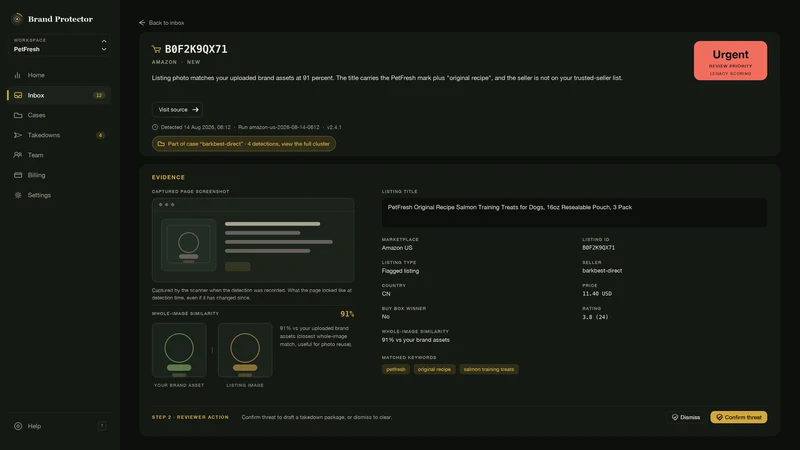Viewport: 800px width, 450px height.
Task: Click the Billing card icon
Action: 18,175
